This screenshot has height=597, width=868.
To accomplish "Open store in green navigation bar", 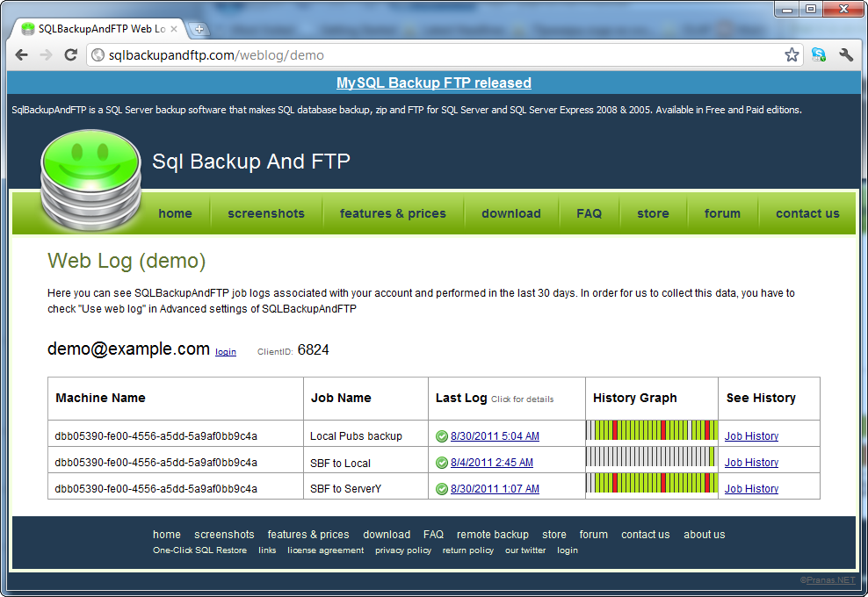I will pos(654,213).
